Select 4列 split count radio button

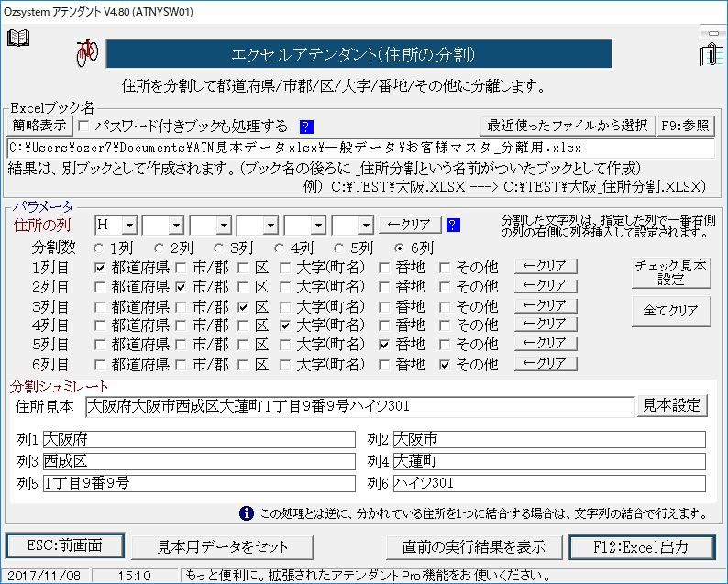[279, 248]
